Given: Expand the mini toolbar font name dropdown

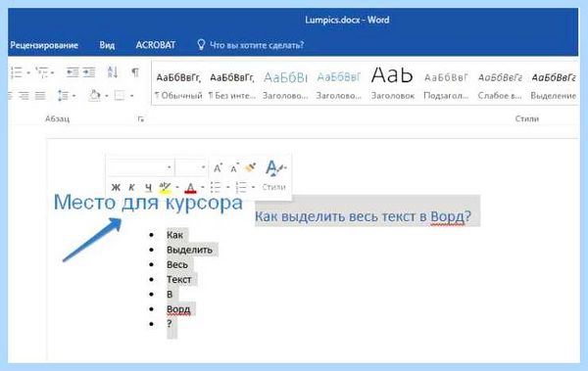Looking at the screenshot, I should (x=170, y=167).
